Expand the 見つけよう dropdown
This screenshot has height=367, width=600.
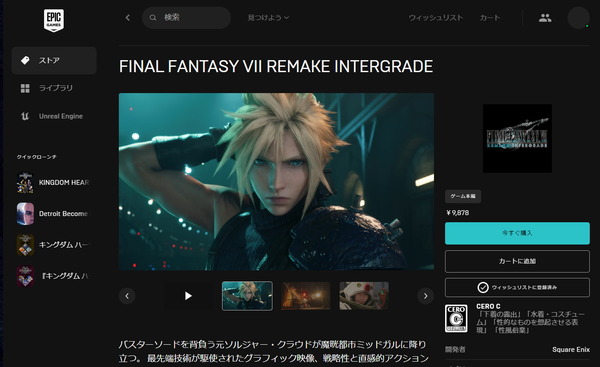click(x=268, y=18)
